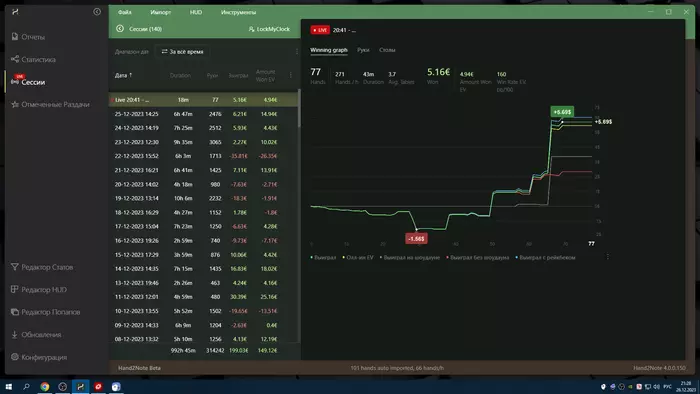
Task: Open Hand2Note from the taskbar
Action: [x=80, y=386]
